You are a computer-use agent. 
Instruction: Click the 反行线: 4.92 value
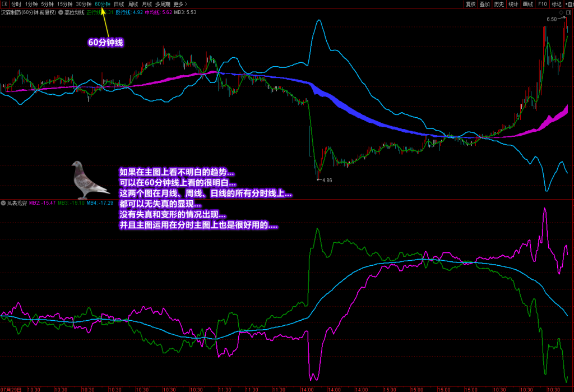(x=129, y=12)
